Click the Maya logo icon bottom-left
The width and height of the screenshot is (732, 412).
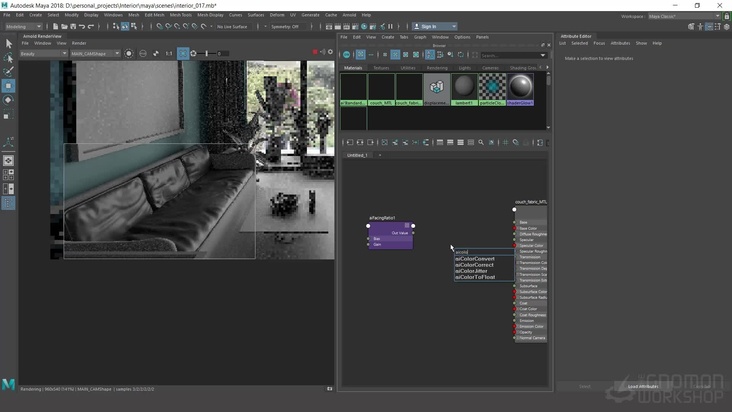pos(8,384)
